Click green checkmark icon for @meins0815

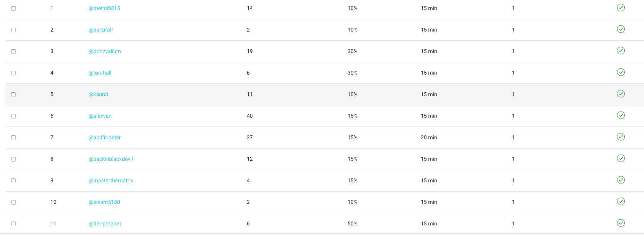click(x=621, y=8)
